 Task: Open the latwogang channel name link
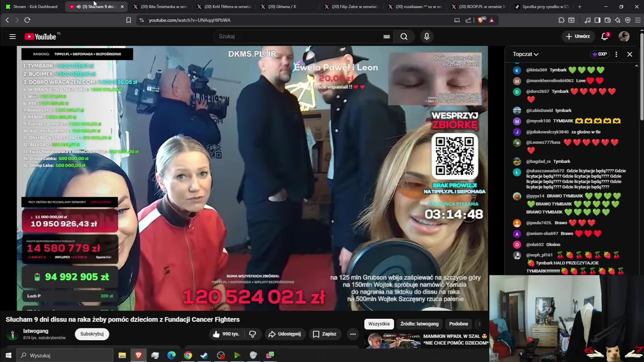coord(36,331)
